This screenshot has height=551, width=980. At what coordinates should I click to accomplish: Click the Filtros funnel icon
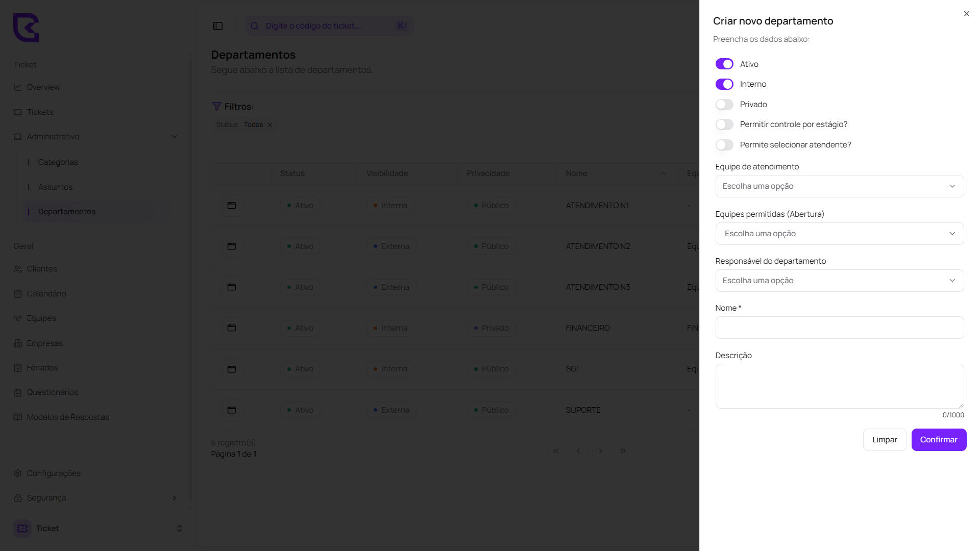tap(216, 107)
